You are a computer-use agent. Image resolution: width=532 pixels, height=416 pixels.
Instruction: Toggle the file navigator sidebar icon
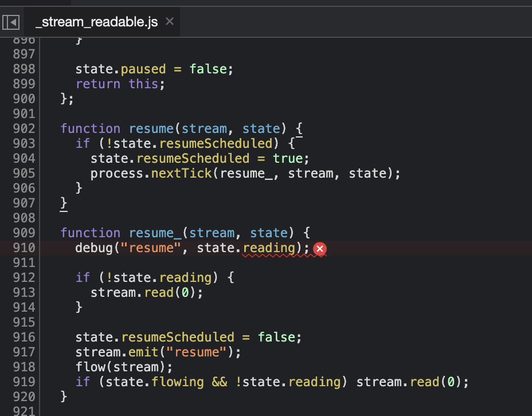click(11, 22)
